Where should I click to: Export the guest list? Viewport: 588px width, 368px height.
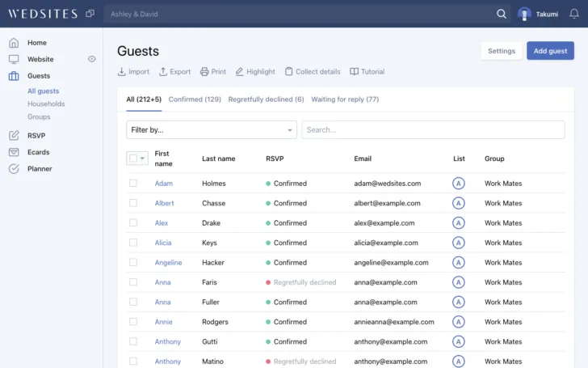click(x=174, y=72)
